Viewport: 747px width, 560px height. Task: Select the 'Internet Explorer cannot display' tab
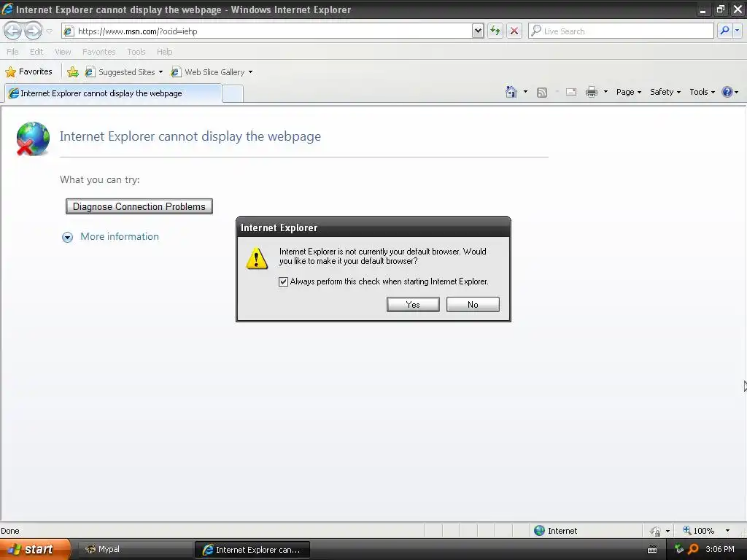coord(113,93)
